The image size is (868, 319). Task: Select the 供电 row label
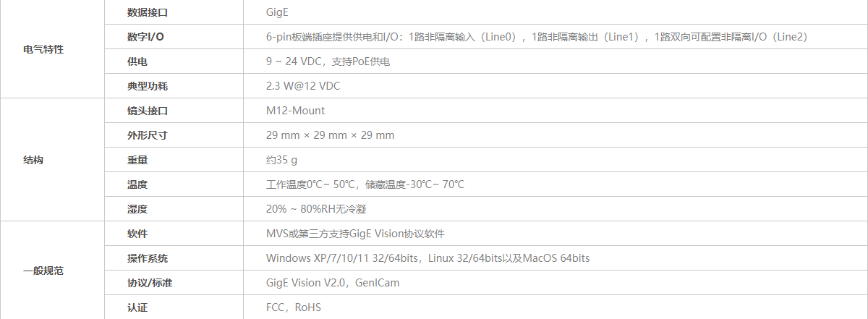[137, 61]
